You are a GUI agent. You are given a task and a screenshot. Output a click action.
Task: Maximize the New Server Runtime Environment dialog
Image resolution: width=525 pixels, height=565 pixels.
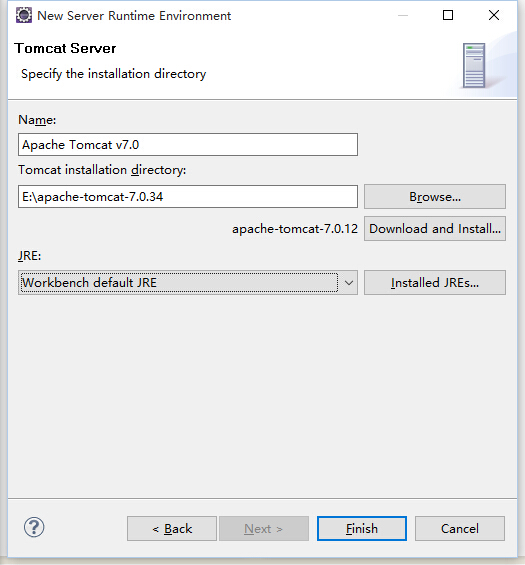point(448,15)
